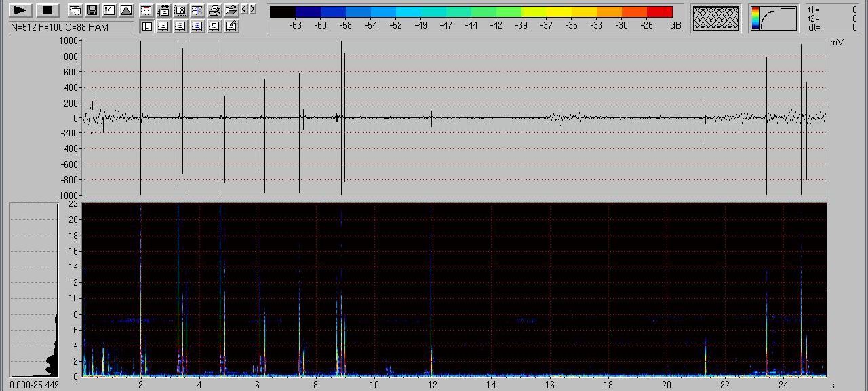Click the crosshatched window function display
Image resolution: width=868 pixels, height=391 pixels.
(716, 18)
